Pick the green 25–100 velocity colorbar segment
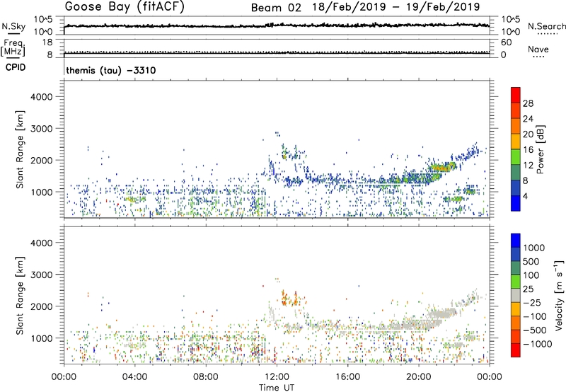The width and height of the screenshot is (566, 392). tap(516, 282)
